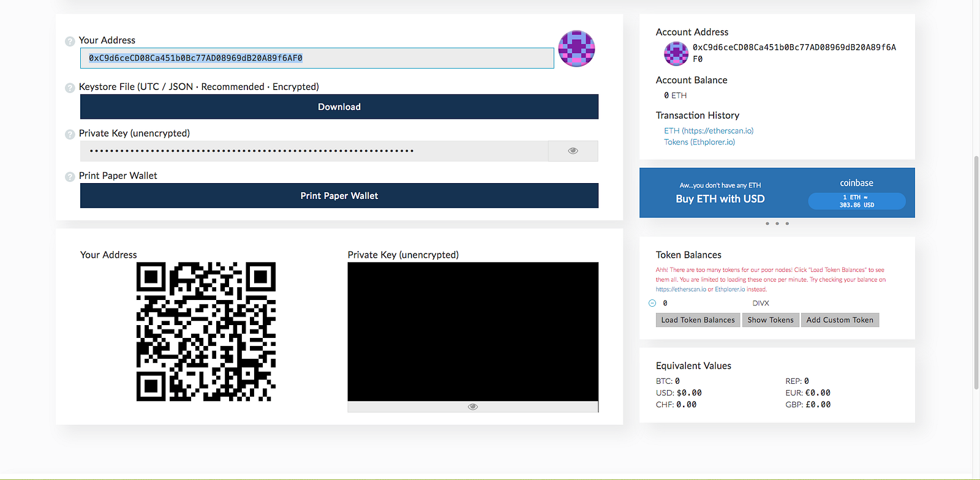
Task: Click the Add Custom Token button
Action: 840,320
